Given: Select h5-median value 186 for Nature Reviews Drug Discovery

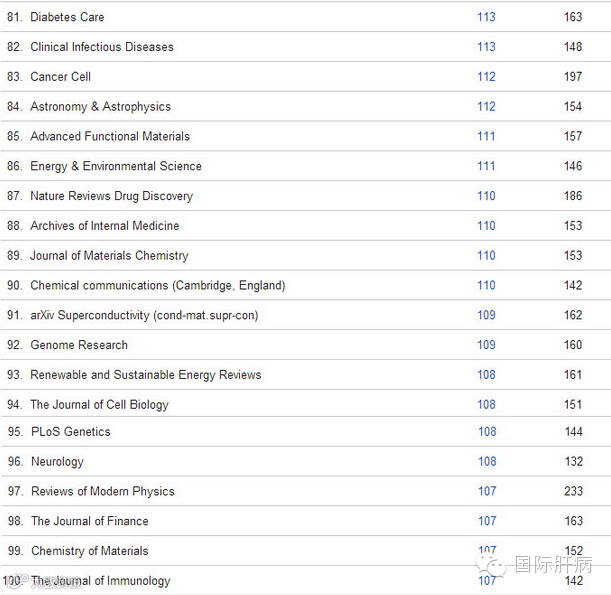Looking at the screenshot, I should pos(573,196).
